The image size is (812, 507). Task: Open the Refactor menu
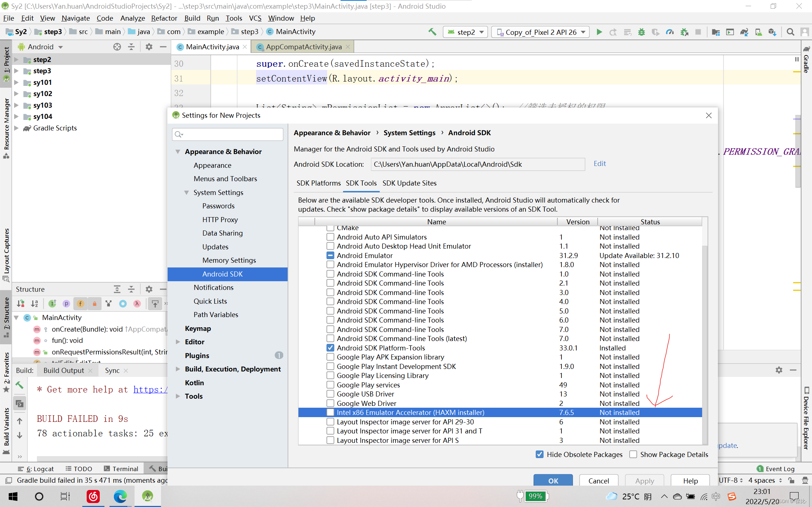click(x=164, y=18)
